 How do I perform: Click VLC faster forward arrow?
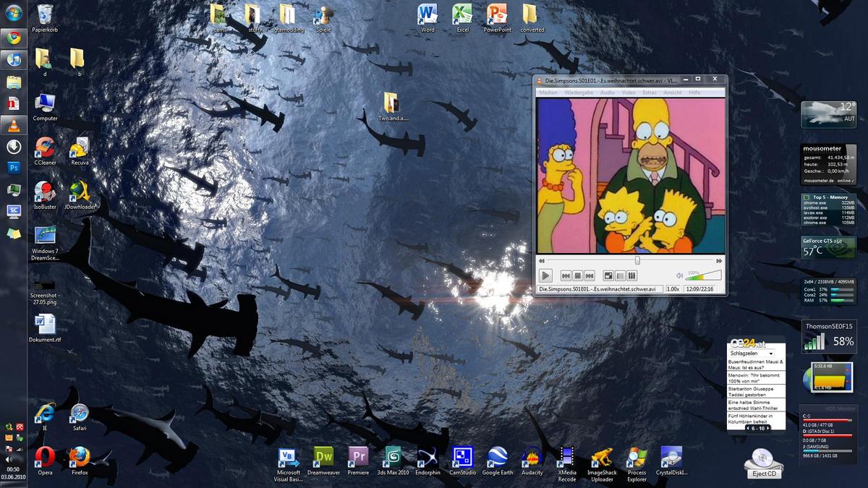tap(719, 260)
